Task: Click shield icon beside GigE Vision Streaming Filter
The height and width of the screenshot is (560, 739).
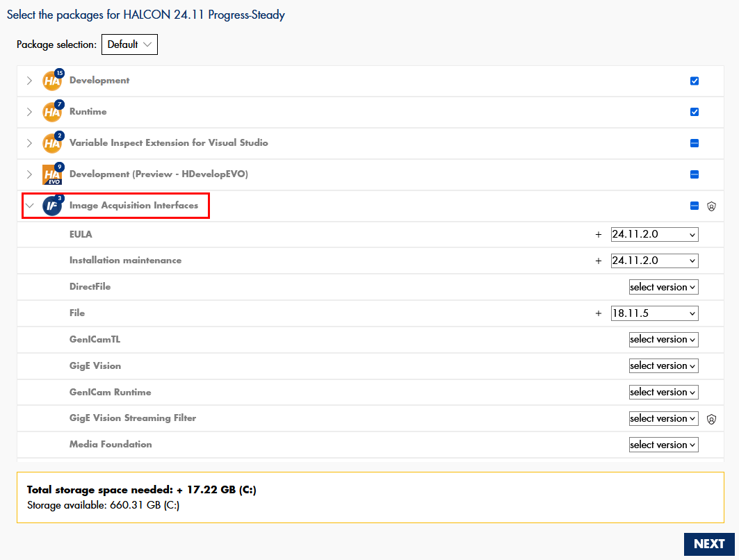Action: pos(711,419)
